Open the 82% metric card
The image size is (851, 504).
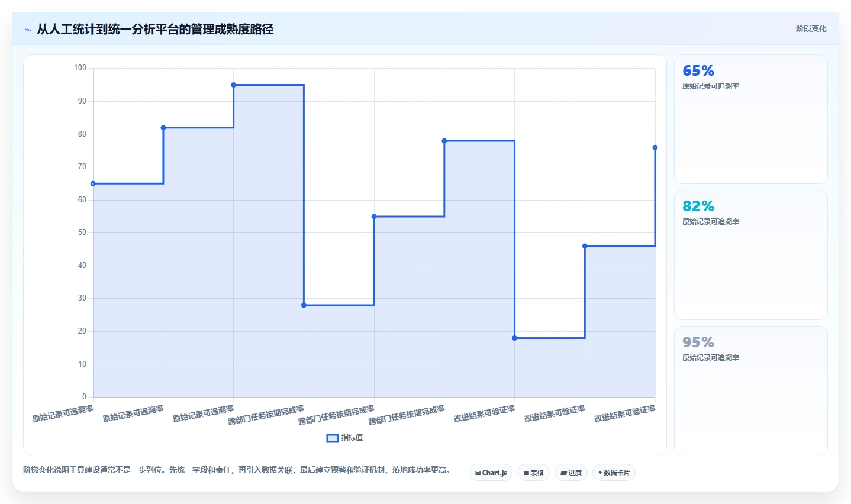(750, 255)
